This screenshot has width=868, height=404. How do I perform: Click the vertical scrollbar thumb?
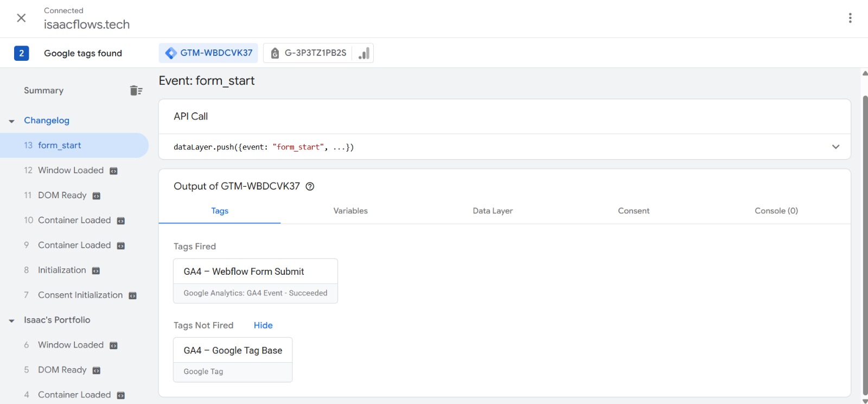pos(865,244)
